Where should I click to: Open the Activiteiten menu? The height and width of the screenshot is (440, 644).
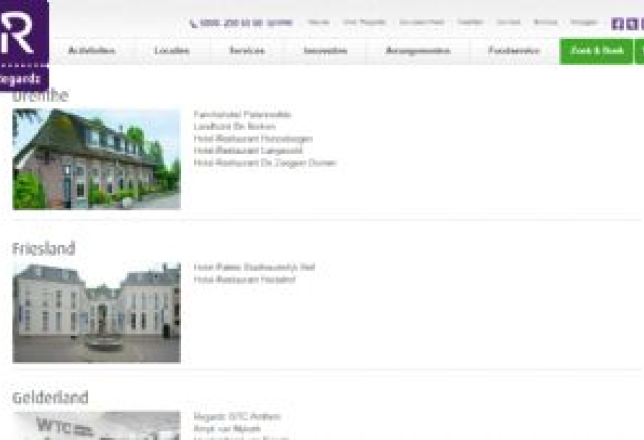coord(92,51)
